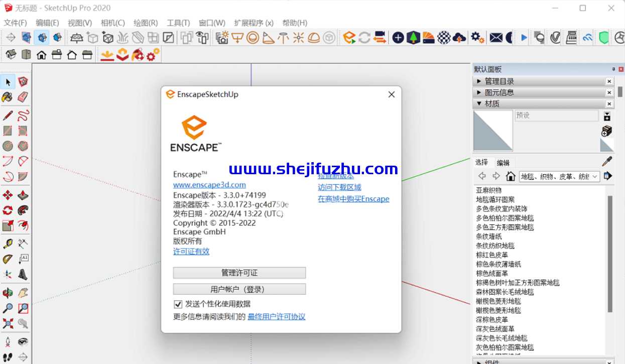Switch to the Iso house view
Screen dimensions: 625x364
click(11, 55)
